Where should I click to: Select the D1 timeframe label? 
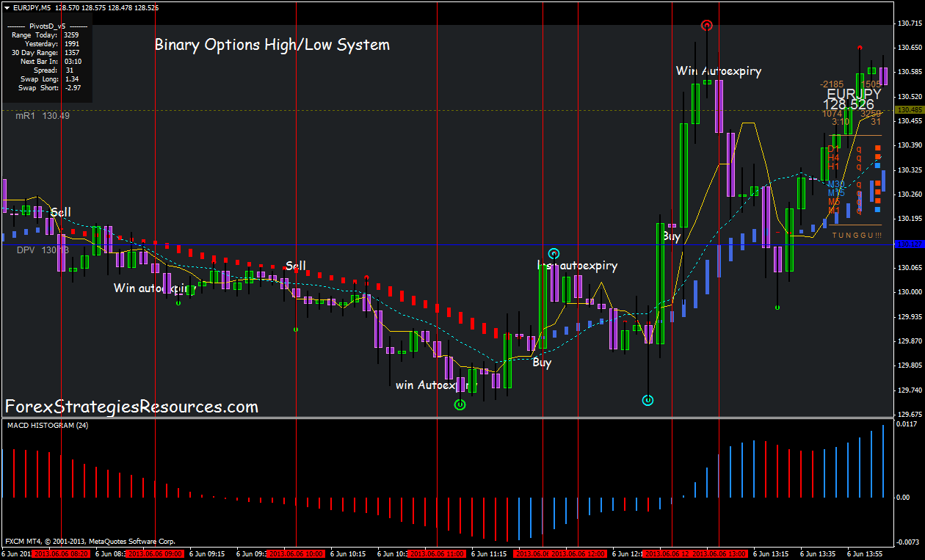click(833, 148)
